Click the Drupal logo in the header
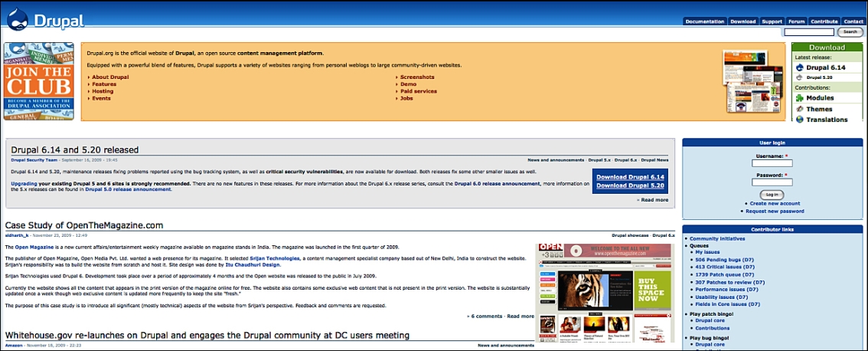 pos(45,19)
